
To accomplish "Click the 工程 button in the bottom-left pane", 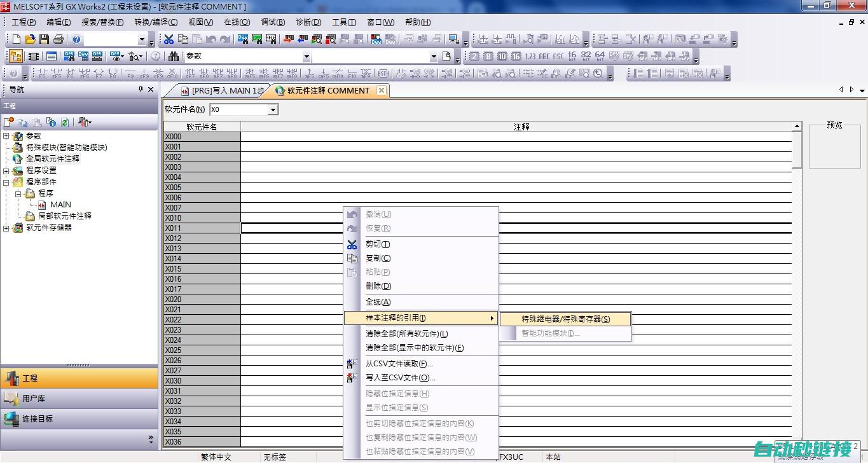I will pyautogui.click(x=79, y=378).
